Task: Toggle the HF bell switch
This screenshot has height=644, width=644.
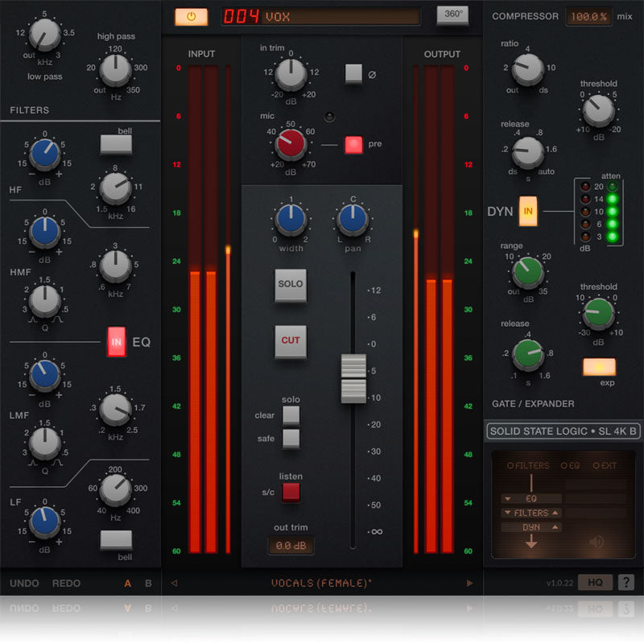Action: click(116, 144)
